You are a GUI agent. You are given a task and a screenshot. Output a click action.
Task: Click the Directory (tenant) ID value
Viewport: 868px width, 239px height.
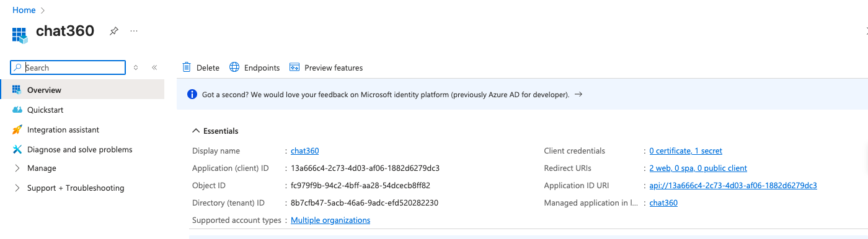[365, 203]
